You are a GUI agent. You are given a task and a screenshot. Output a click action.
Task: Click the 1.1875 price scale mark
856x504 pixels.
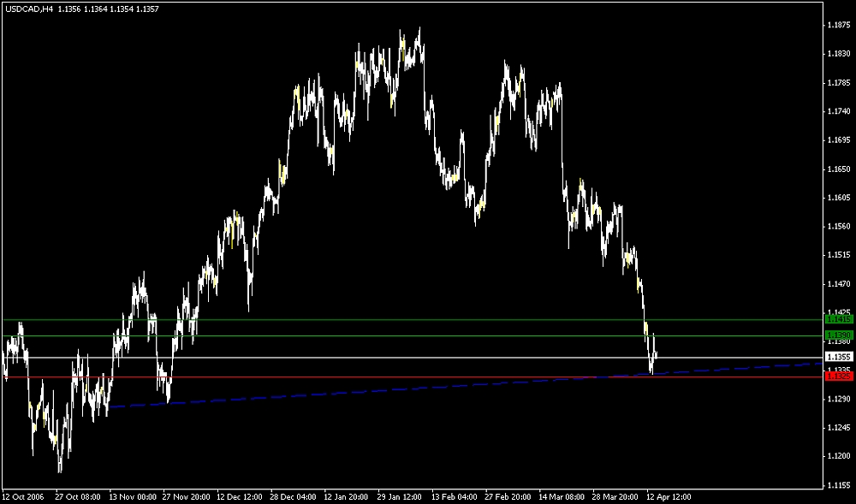coord(839,26)
